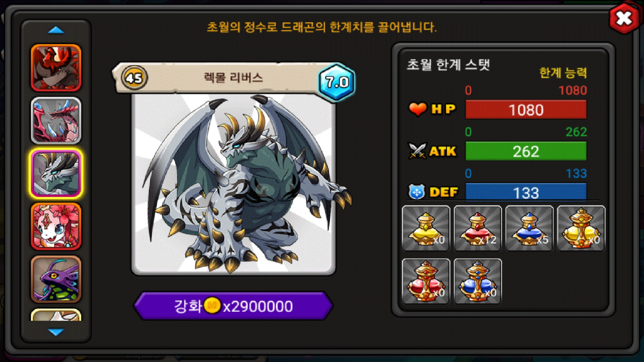644x362 pixels.
Task: Click the ATK crossed swords icon
Action: click(x=417, y=151)
